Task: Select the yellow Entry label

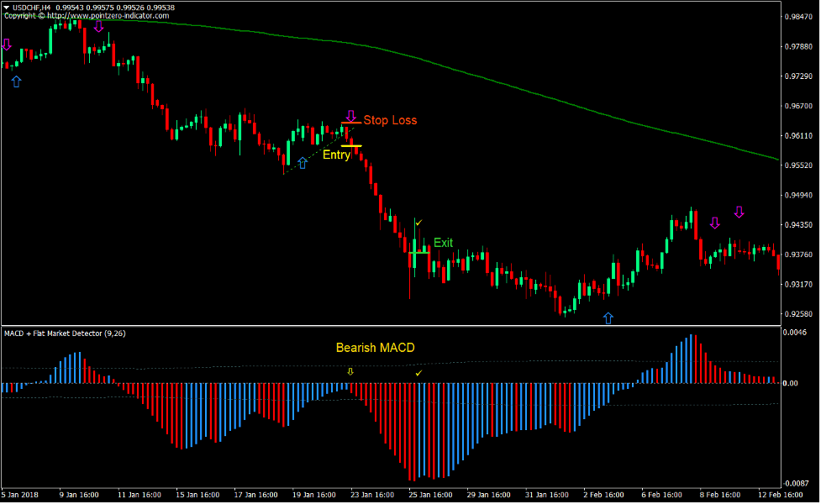Action: 335,155
